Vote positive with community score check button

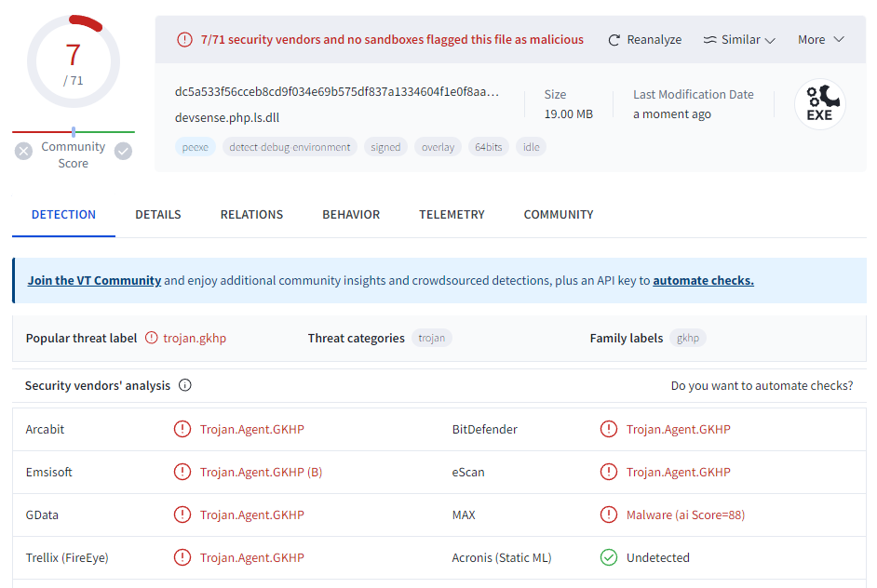pyautogui.click(x=123, y=151)
